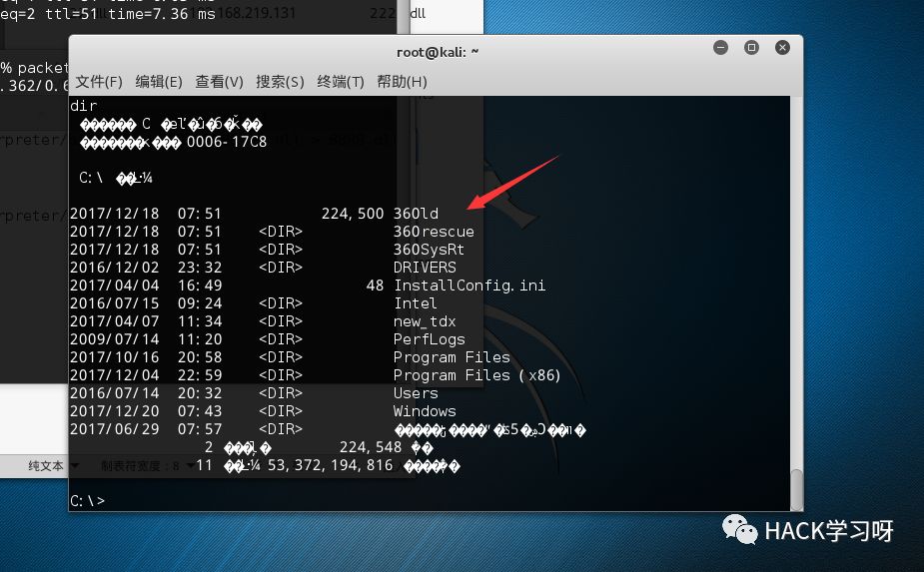924x572 pixels.
Task: Click the 224,500 file size value
Action: (353, 214)
